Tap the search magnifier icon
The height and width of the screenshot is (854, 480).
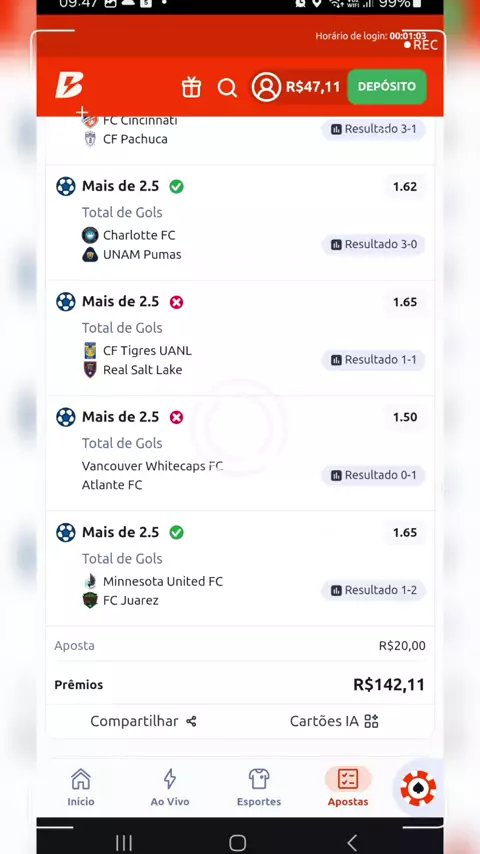227,87
